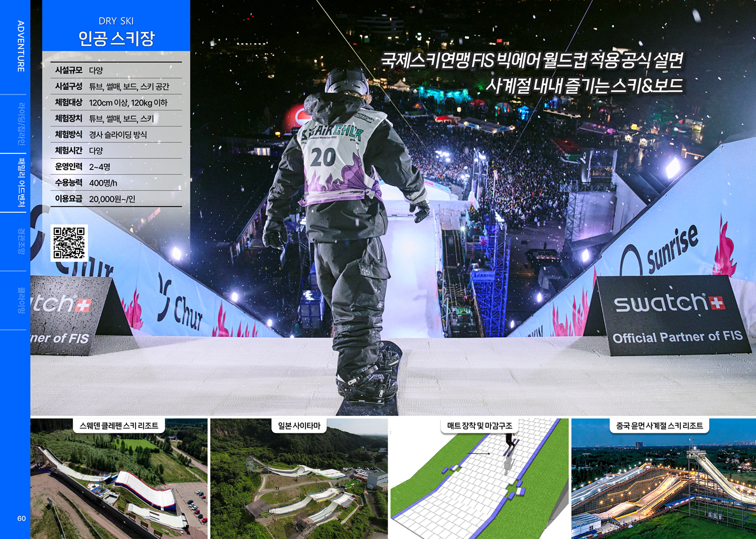Open the 패밀리 어드벤처 sidebar tab
The width and height of the screenshot is (756, 539).
click(21, 183)
